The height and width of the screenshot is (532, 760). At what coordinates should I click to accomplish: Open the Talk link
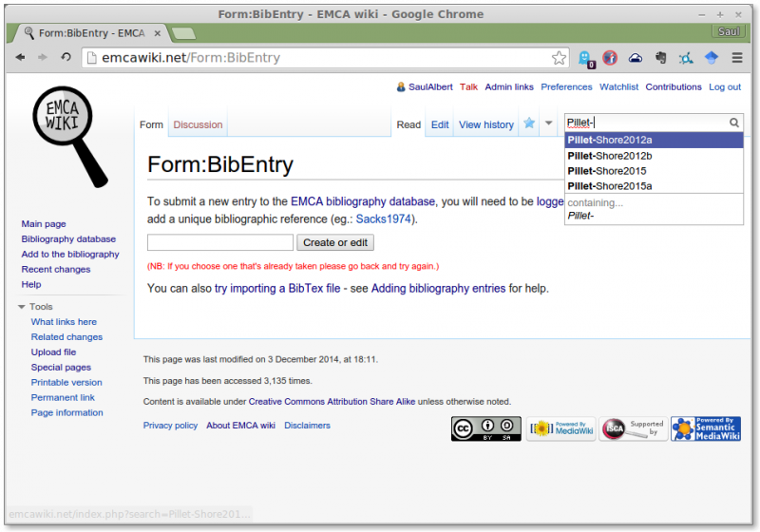click(x=468, y=86)
